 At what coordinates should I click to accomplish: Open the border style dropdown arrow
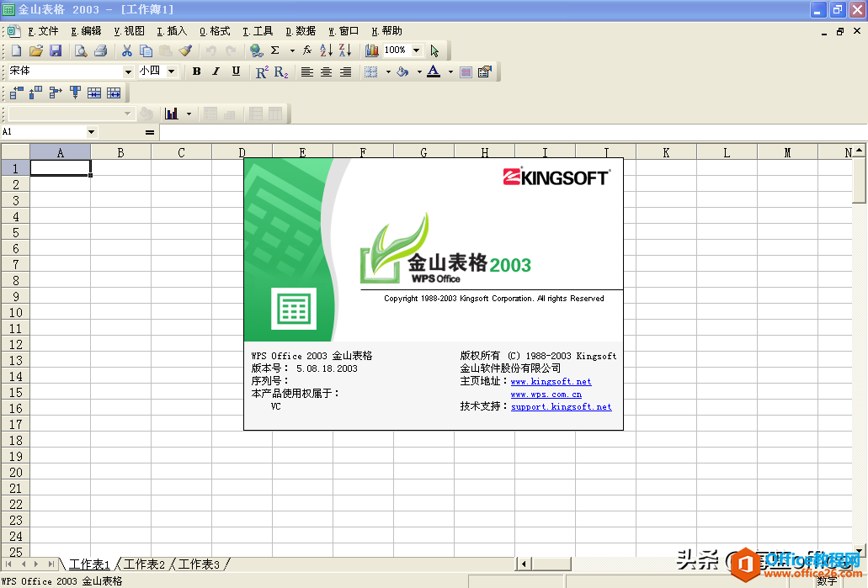pos(388,72)
